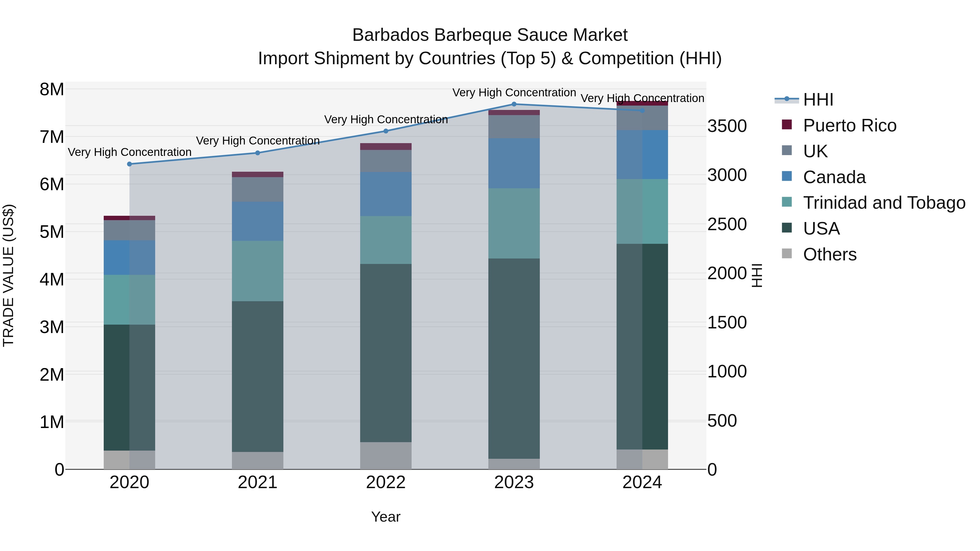Select the 2024 HHI data point
Screen dimensions: 980x551
point(642,110)
